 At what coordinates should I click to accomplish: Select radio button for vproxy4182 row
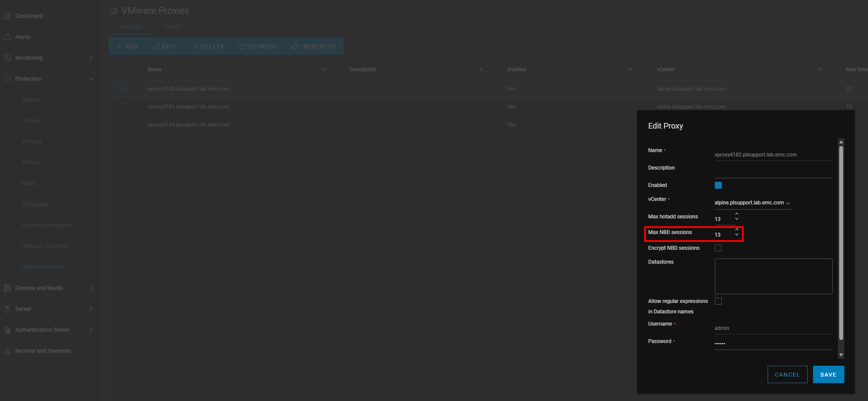click(x=123, y=88)
